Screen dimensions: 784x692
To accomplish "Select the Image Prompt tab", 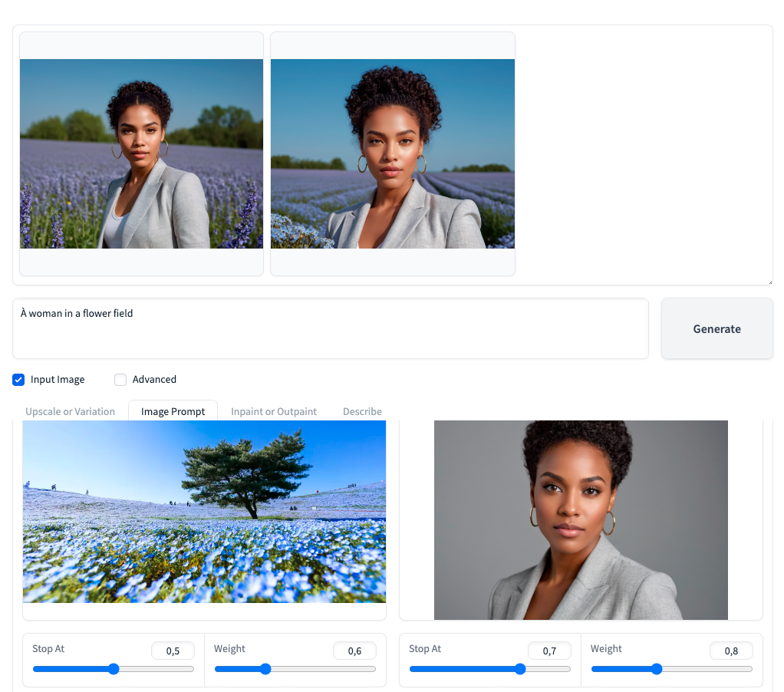I will coord(173,411).
